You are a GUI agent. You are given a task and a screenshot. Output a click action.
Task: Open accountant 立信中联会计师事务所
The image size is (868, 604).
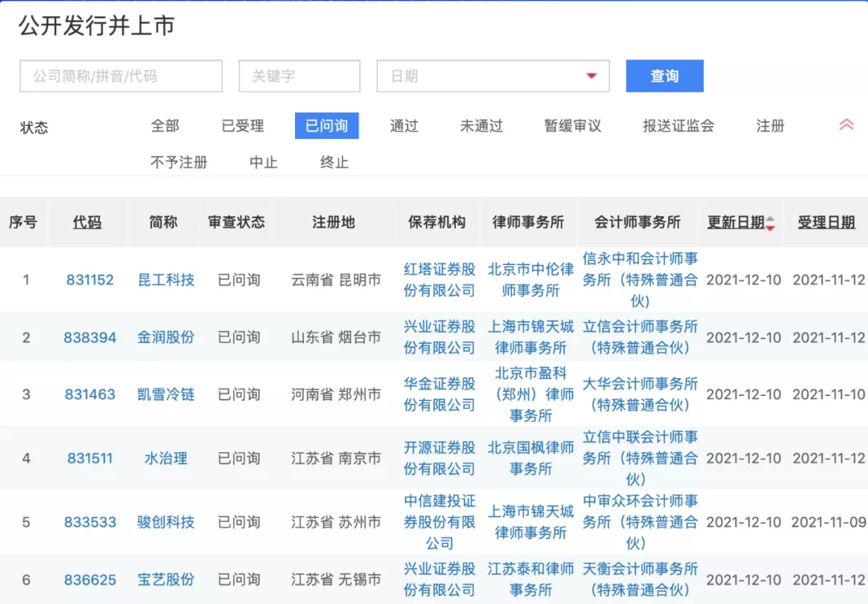coord(640,458)
